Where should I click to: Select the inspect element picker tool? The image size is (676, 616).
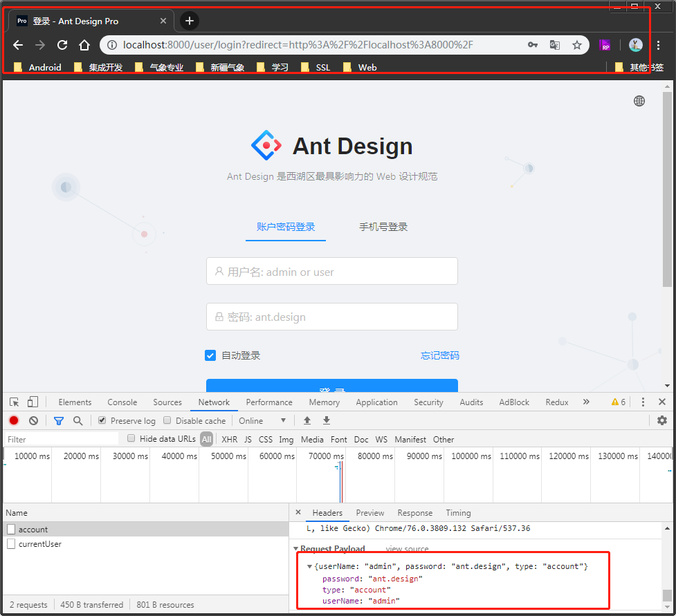pyautogui.click(x=14, y=402)
